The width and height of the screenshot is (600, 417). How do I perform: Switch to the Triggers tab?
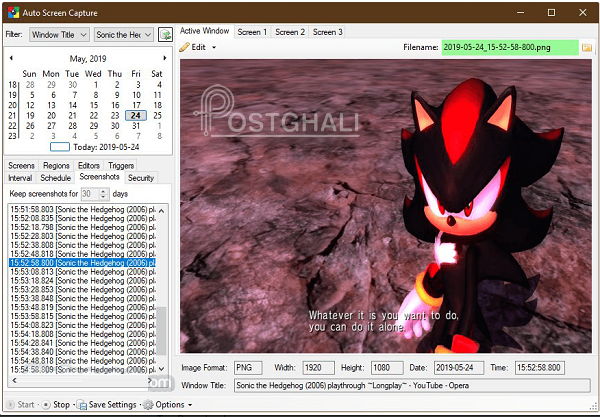click(x=121, y=166)
